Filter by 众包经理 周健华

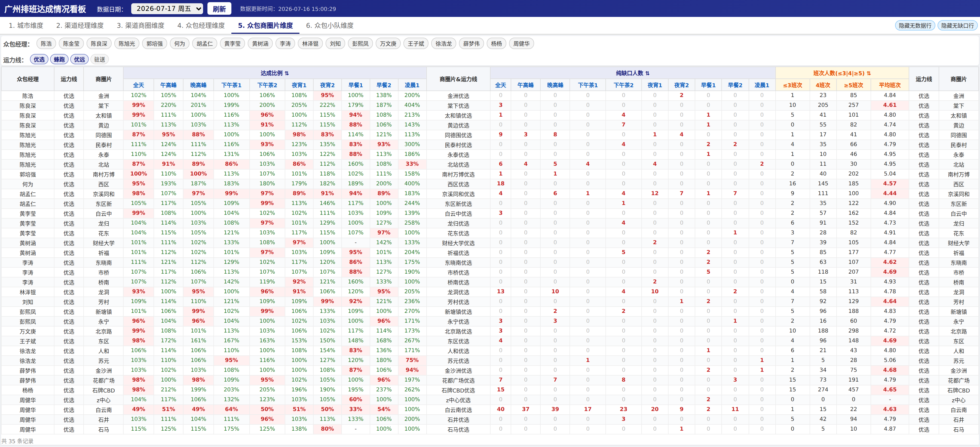pos(521,43)
